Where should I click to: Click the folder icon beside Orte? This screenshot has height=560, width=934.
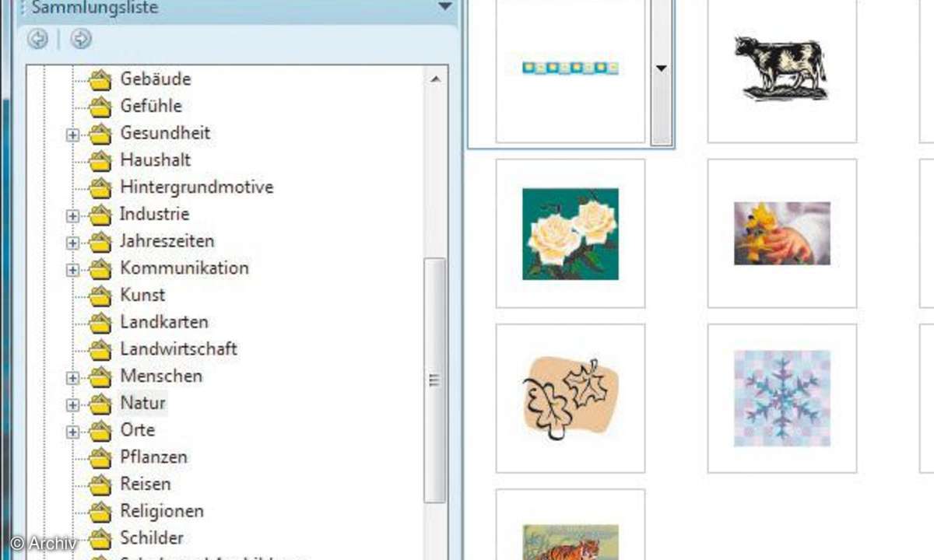tap(100, 431)
